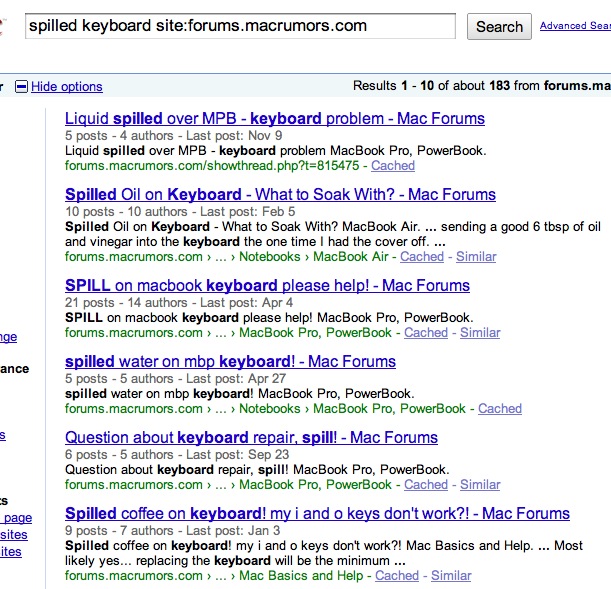Click the URL text forums.macrumors.com/showthread.php?t=815475

212,166
